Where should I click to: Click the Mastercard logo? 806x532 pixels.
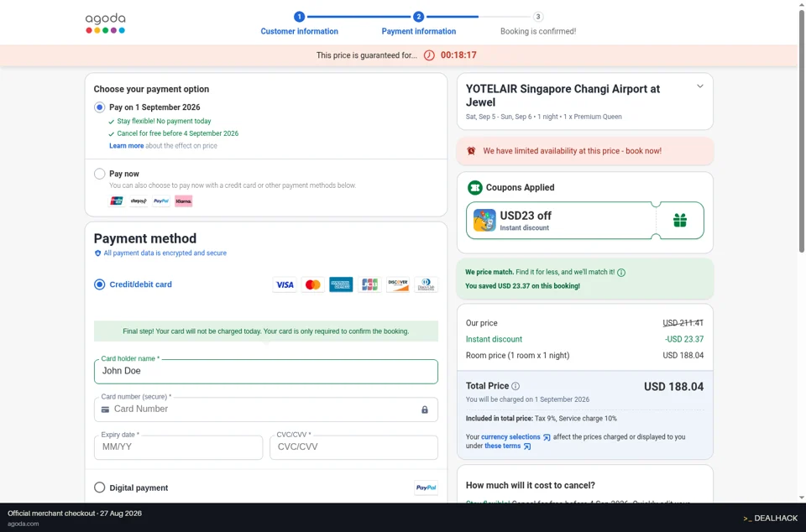(312, 284)
